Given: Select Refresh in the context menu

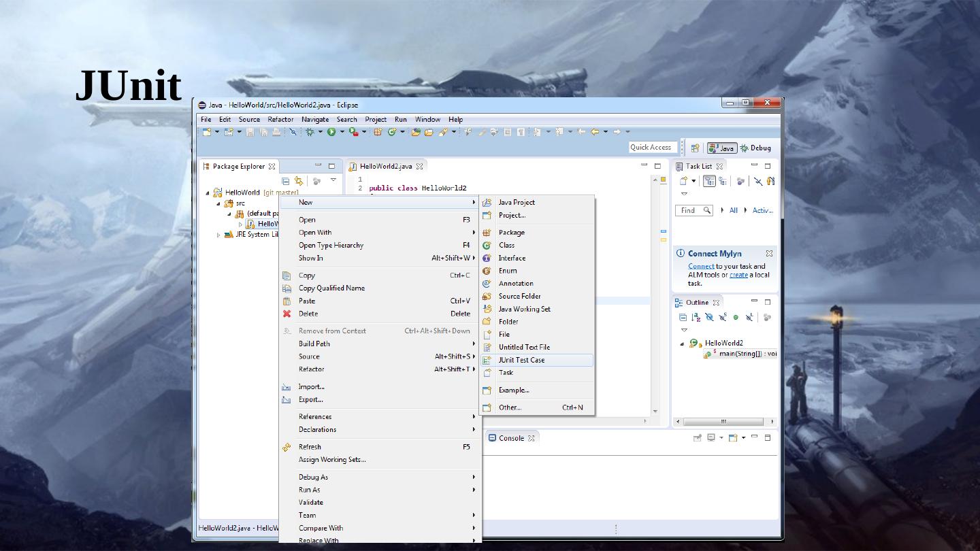Looking at the screenshot, I should click(310, 447).
